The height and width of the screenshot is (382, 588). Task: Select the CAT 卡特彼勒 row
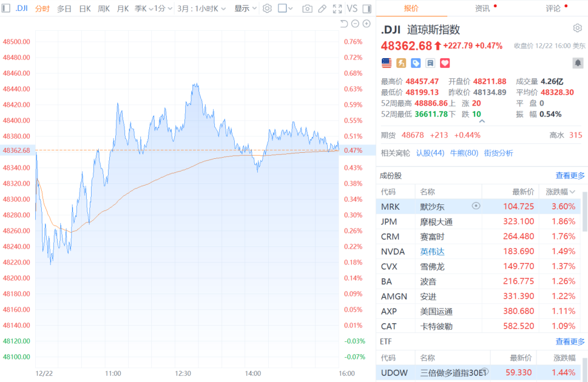point(478,326)
